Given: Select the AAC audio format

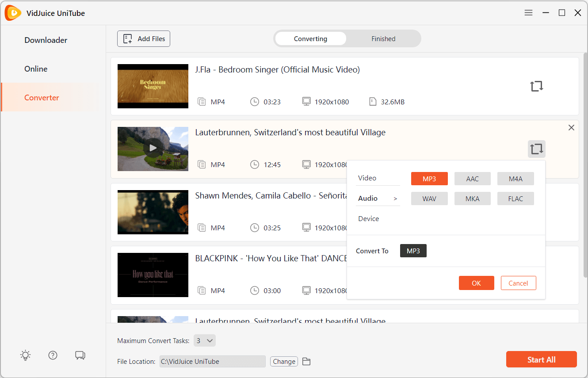Looking at the screenshot, I should [472, 179].
